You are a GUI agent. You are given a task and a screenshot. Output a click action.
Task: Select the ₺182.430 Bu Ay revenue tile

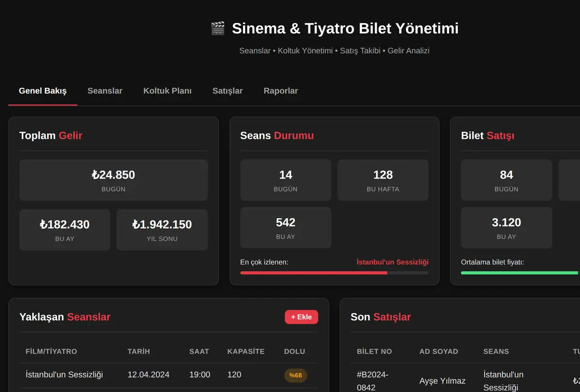coord(65,230)
